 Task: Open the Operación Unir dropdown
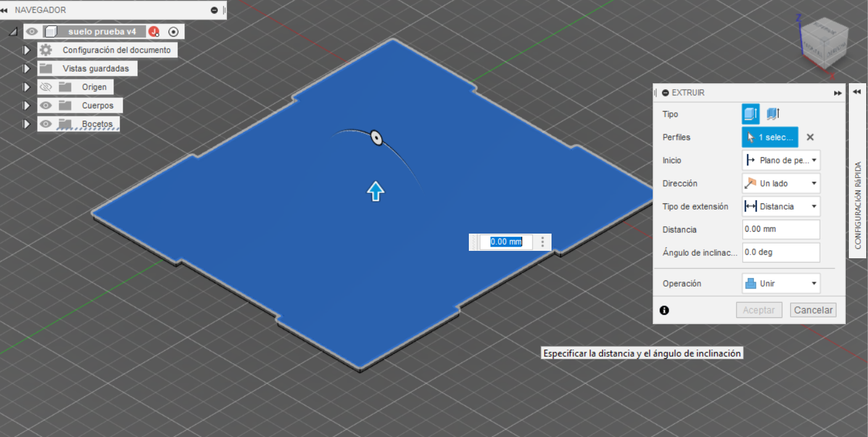click(781, 284)
